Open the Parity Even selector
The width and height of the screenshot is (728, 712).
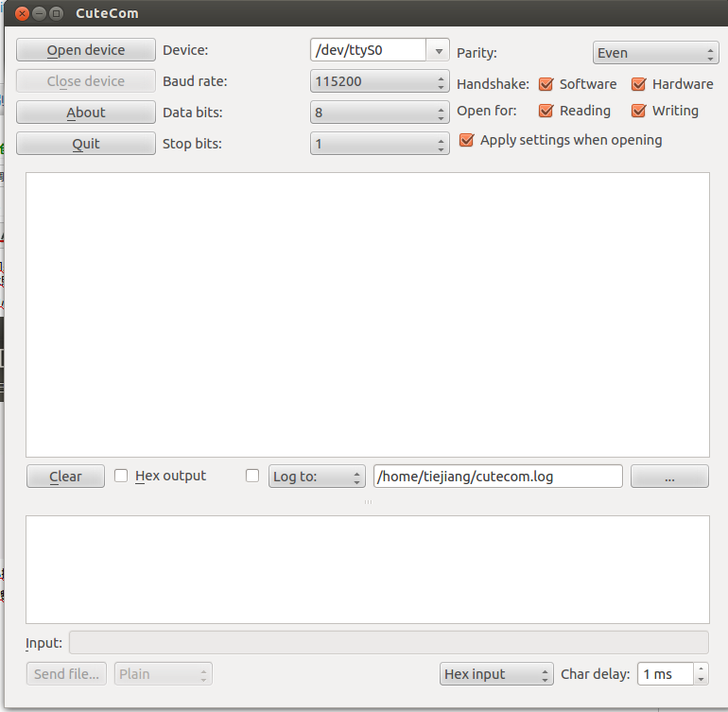[655, 53]
